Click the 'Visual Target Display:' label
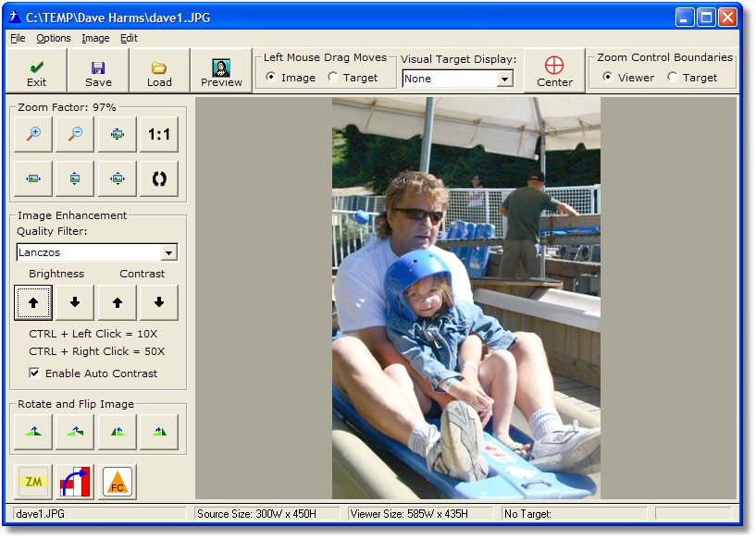The image size is (756, 539). 459,59
